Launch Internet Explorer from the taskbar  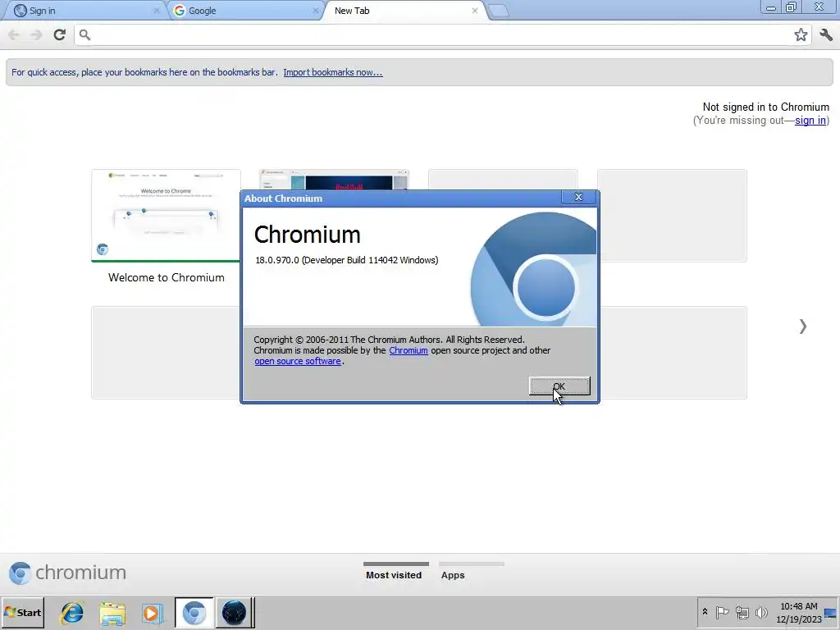[72, 613]
